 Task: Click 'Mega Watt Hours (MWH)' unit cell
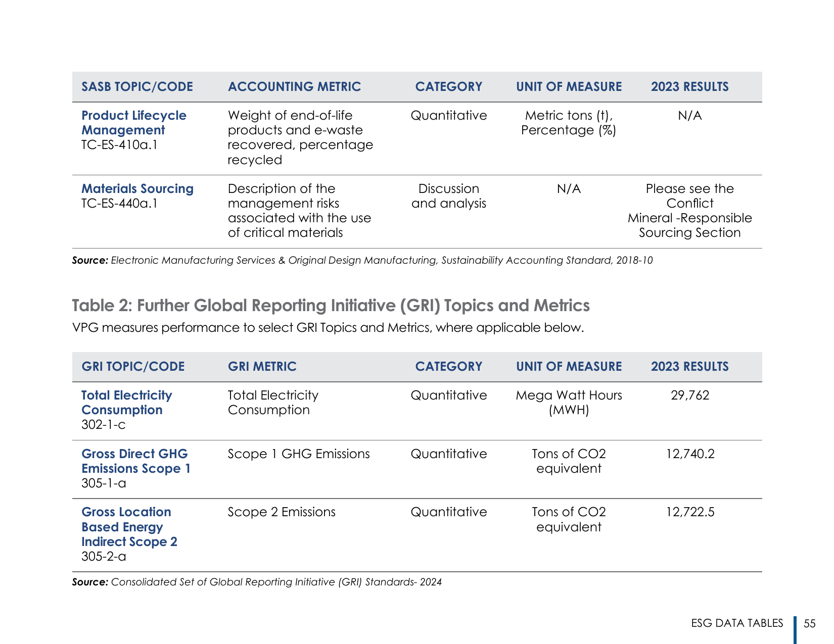pos(569,403)
